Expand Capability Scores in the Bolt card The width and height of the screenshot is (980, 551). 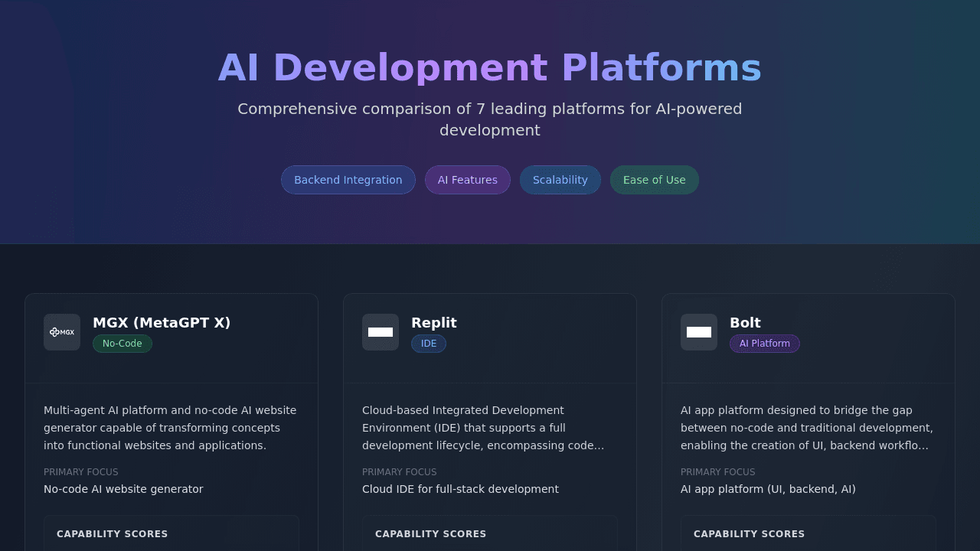(749, 534)
